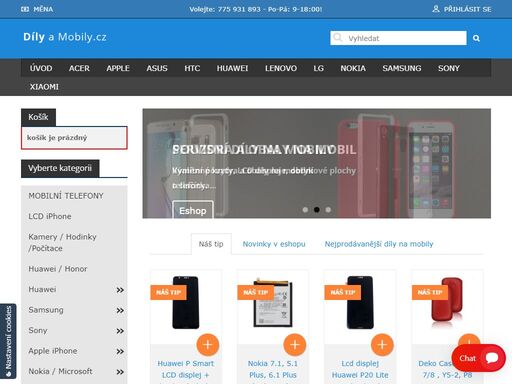Add Huawei P20 Lite display to cart

click(x=382, y=344)
